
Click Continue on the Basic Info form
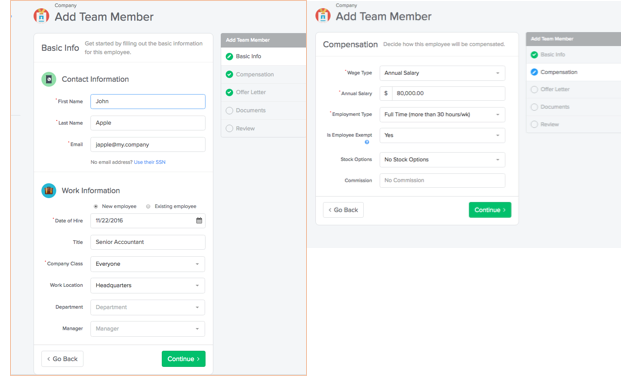[184, 359]
